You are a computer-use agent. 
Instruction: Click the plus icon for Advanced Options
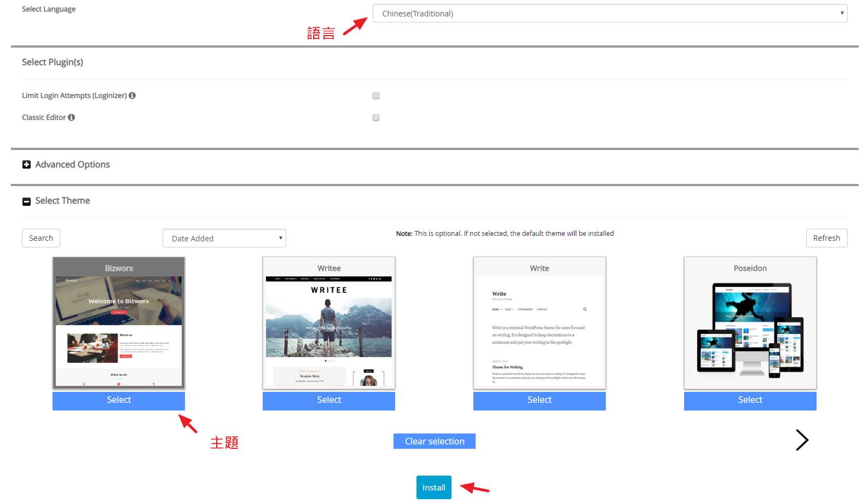(x=26, y=165)
